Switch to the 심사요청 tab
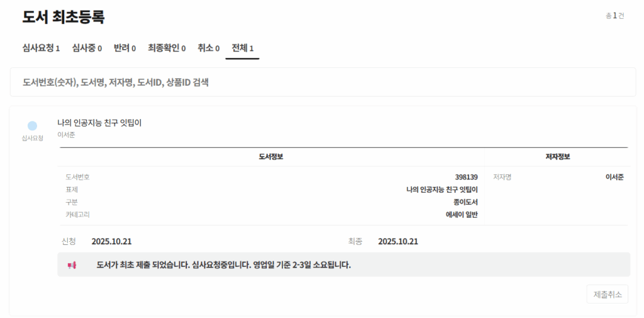644x318 pixels. [x=41, y=48]
